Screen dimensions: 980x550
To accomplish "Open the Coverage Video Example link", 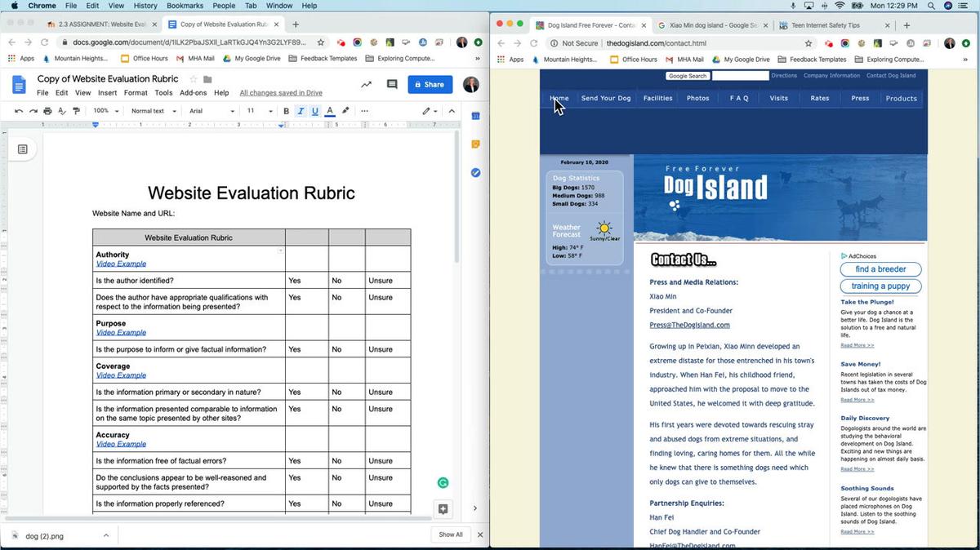I will point(121,375).
